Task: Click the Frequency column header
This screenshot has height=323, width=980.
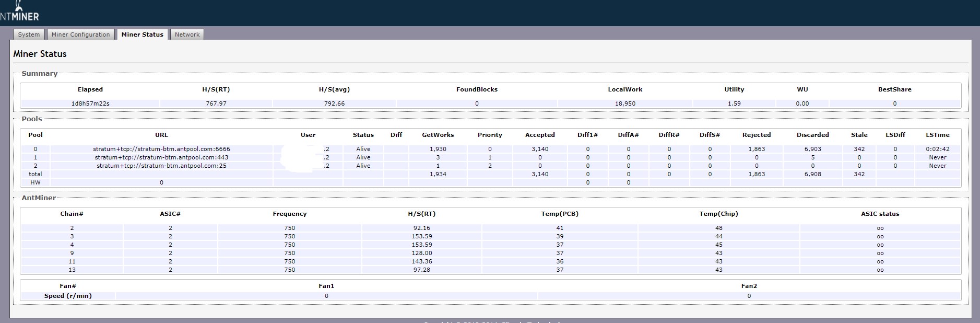Action: [x=289, y=214]
